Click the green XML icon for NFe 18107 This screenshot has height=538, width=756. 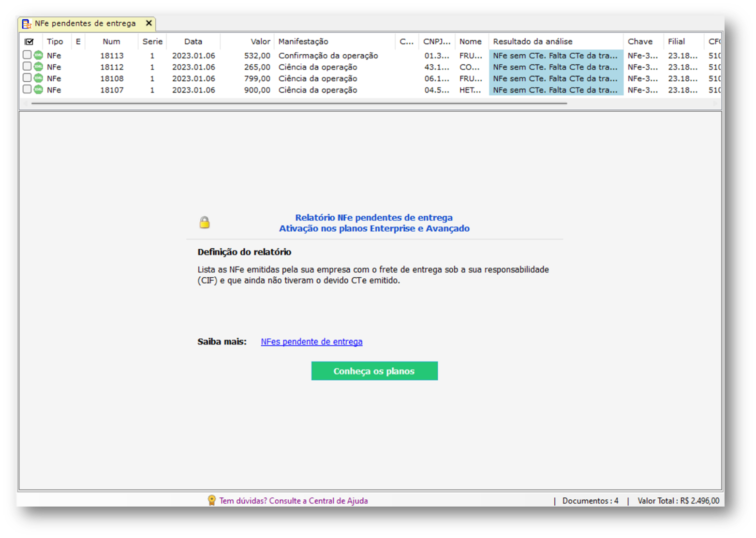click(x=38, y=90)
